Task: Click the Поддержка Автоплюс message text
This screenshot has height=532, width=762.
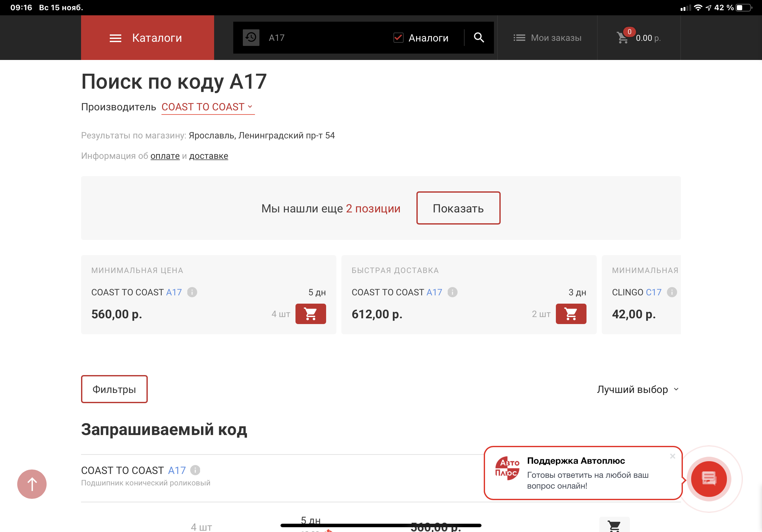Action: coord(587,480)
